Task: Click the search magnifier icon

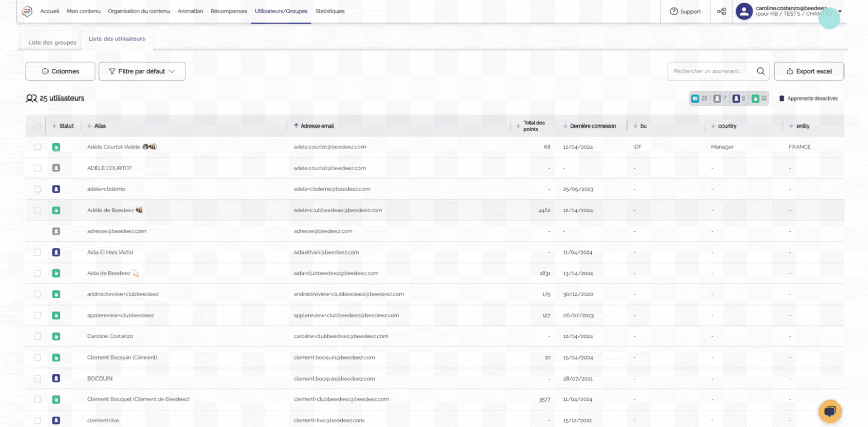Action: tap(760, 71)
